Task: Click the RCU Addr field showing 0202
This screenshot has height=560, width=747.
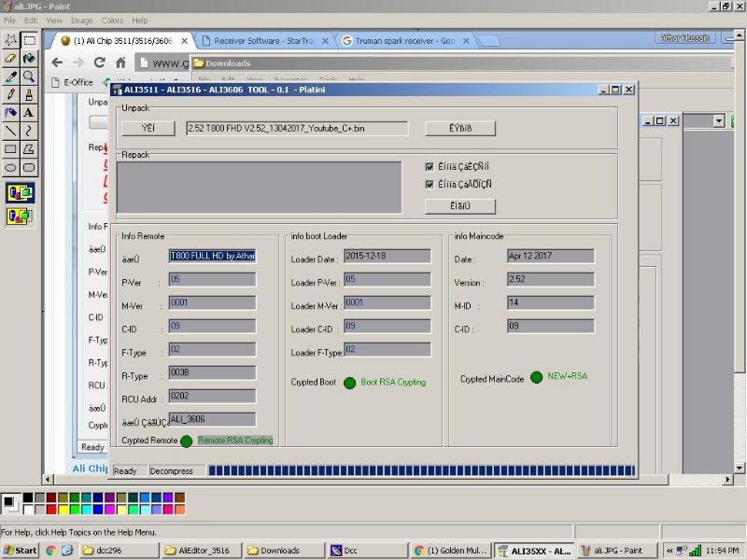Action: 213,396
